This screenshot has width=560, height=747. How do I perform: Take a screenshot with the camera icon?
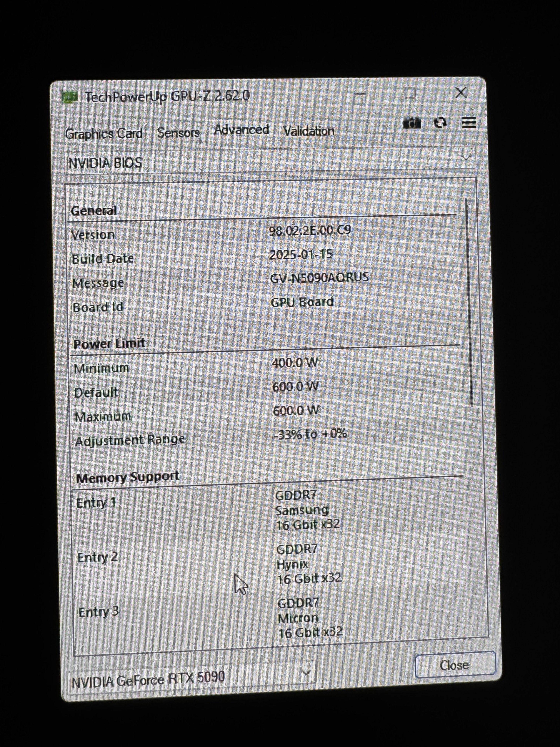coord(412,123)
